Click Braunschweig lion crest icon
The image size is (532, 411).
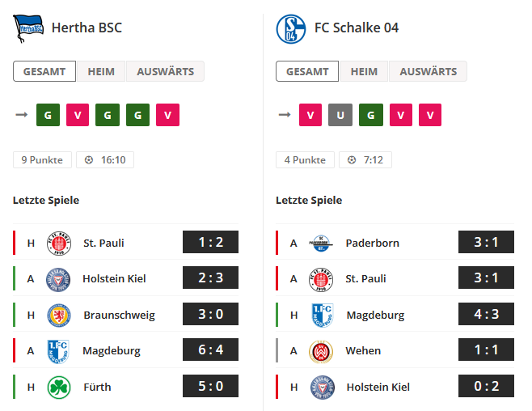tap(59, 316)
